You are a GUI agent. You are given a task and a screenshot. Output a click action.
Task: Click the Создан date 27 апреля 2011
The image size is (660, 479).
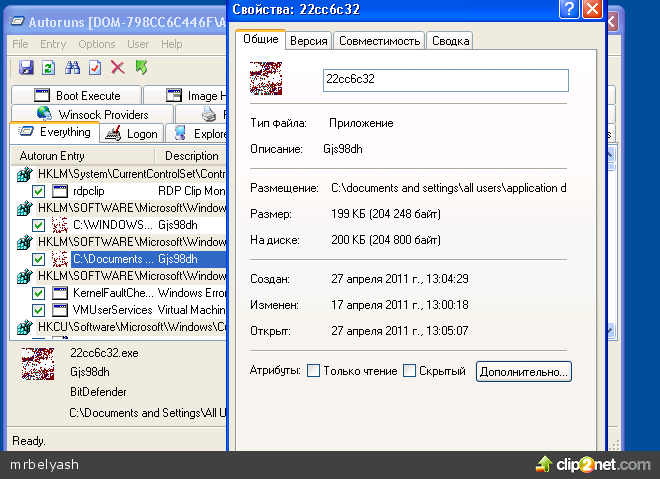tap(399, 279)
